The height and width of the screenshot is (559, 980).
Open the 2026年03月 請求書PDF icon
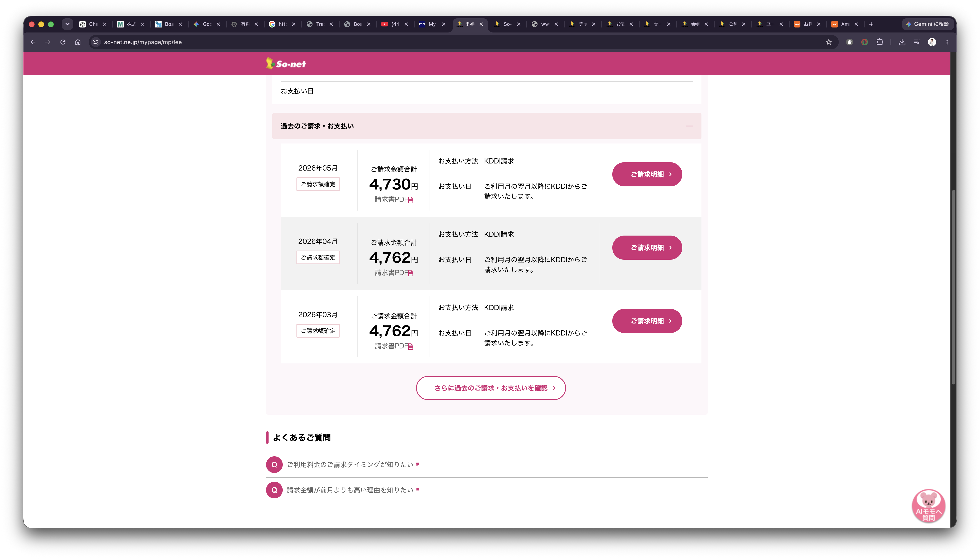tap(410, 347)
